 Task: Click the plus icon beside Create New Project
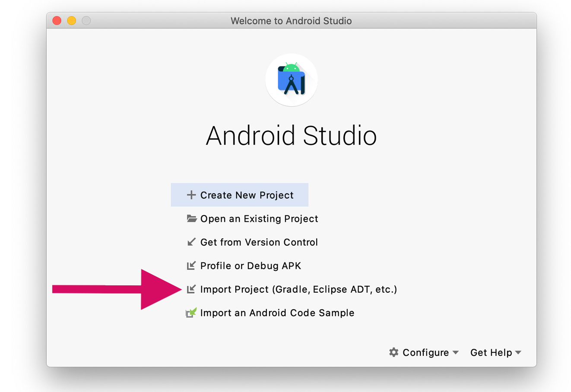pos(191,195)
